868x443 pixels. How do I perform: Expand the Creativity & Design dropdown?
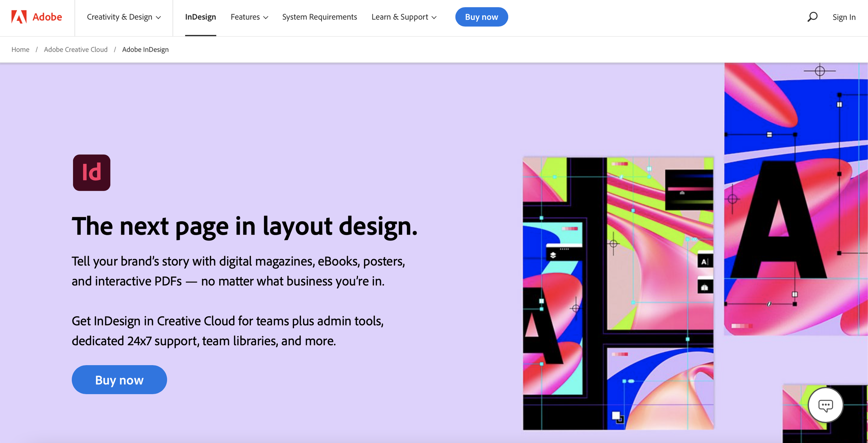[x=124, y=17]
